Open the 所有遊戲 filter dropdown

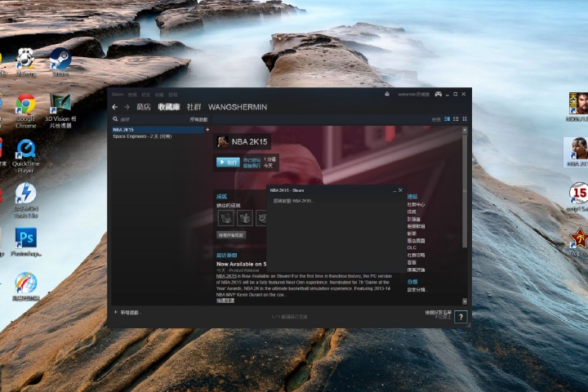(x=198, y=119)
